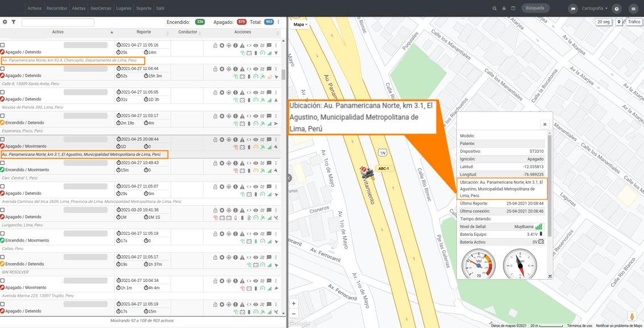Zoom out the map with minus button

[294, 314]
